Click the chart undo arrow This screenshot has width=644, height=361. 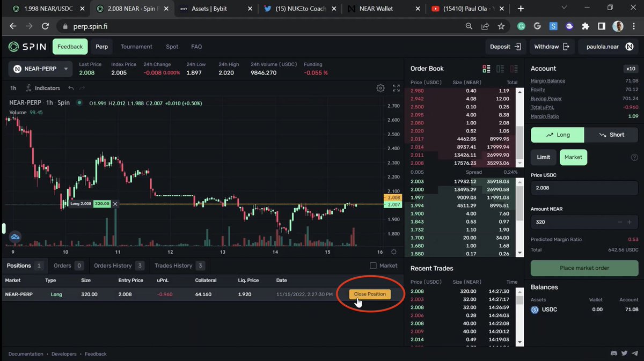click(71, 88)
